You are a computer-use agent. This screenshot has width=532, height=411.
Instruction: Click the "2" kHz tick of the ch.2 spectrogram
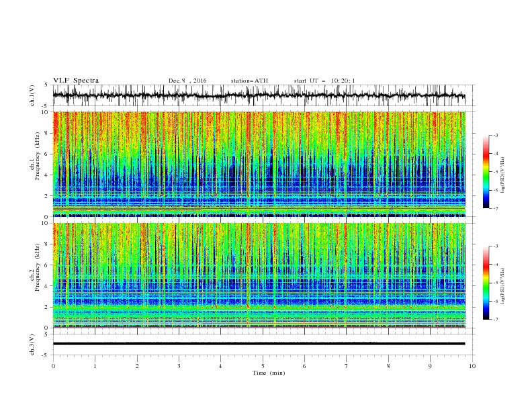tap(47, 307)
